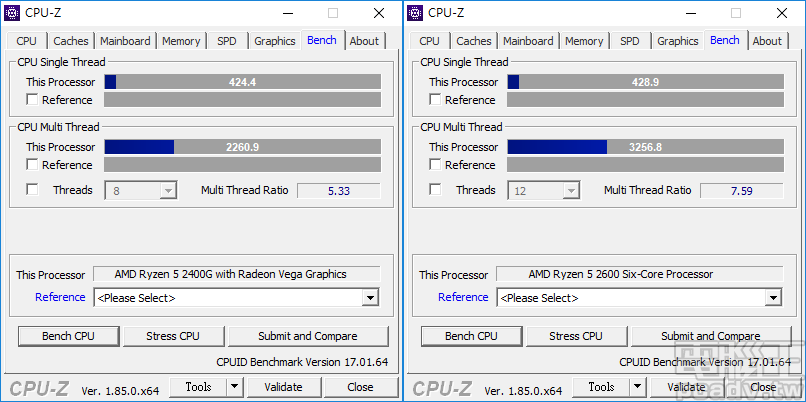Viewport: 806px width, 402px height.
Task: Tick the Threads checkbox in right window
Action: [x=435, y=190]
